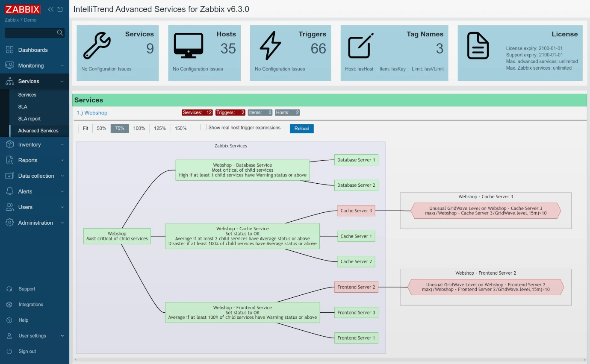Click the Items: 0 grey badge
The image size is (590, 364).
tap(260, 113)
